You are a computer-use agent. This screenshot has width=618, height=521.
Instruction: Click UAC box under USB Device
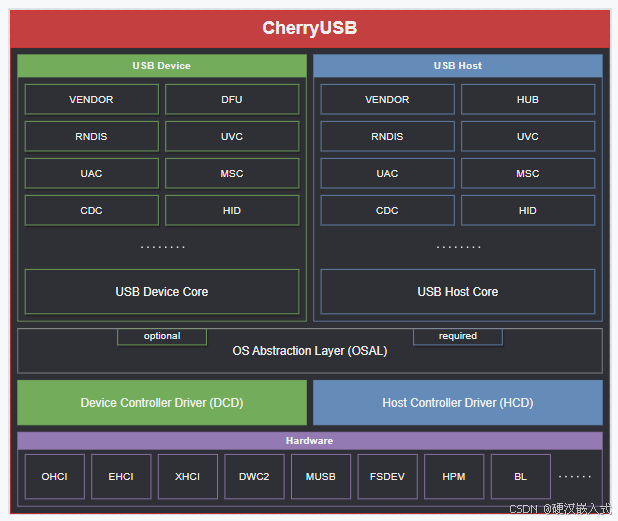(x=91, y=173)
